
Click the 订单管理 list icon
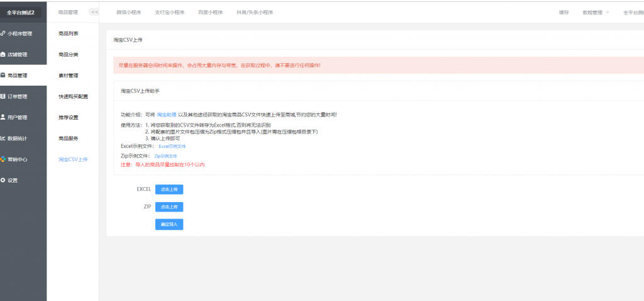point(3,96)
